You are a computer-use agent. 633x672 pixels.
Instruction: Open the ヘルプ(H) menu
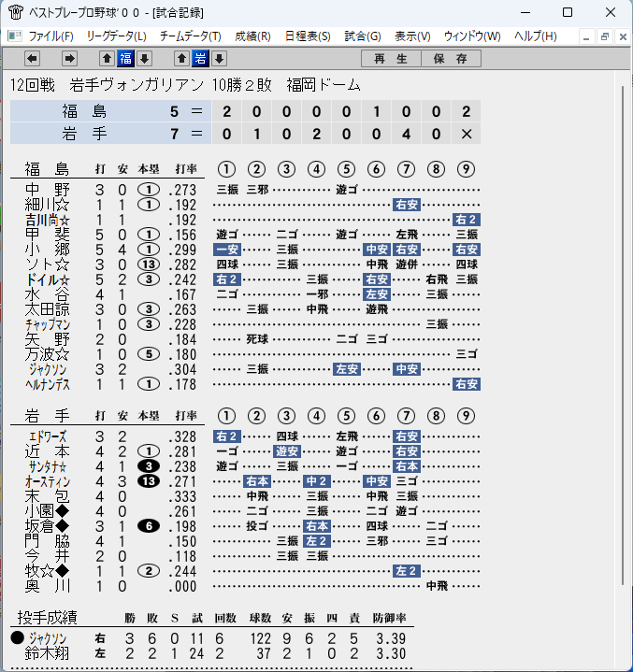[x=535, y=36]
